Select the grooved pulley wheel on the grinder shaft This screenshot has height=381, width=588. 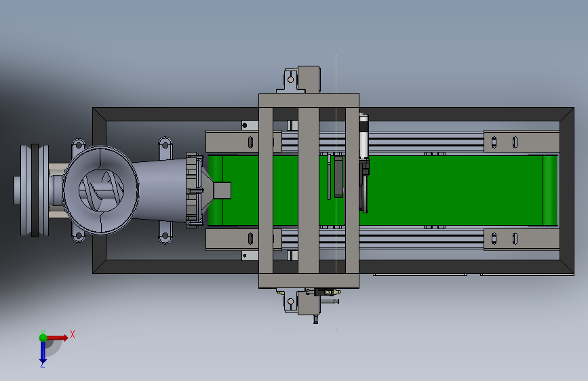(x=35, y=190)
